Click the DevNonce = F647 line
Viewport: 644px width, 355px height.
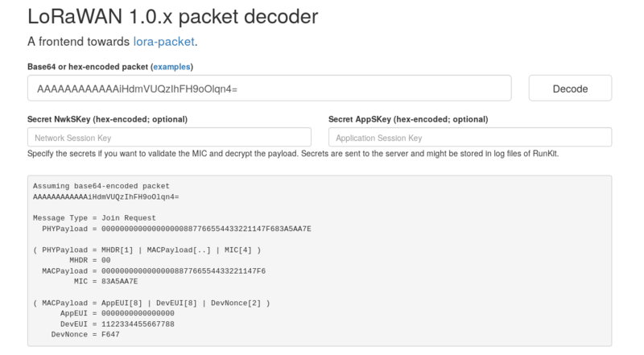(86, 333)
